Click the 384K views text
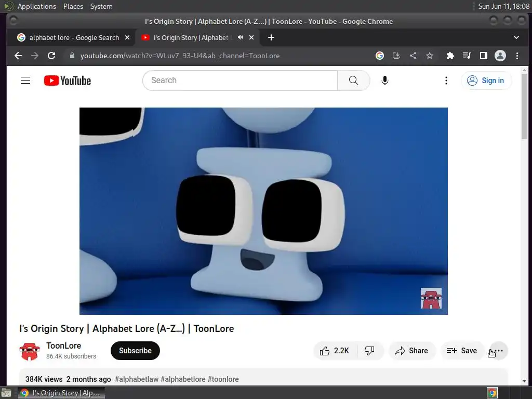The height and width of the screenshot is (399, 532). (x=44, y=379)
